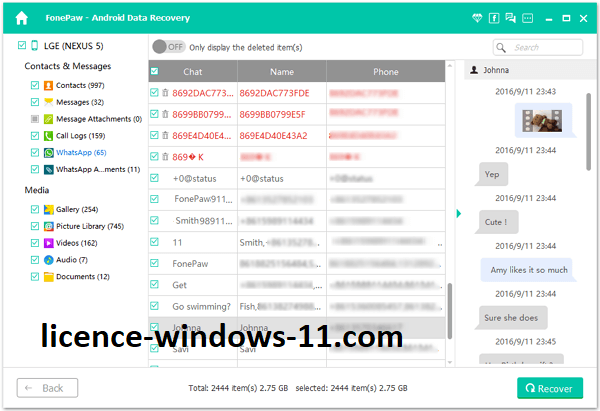Click the Back button

point(45,388)
